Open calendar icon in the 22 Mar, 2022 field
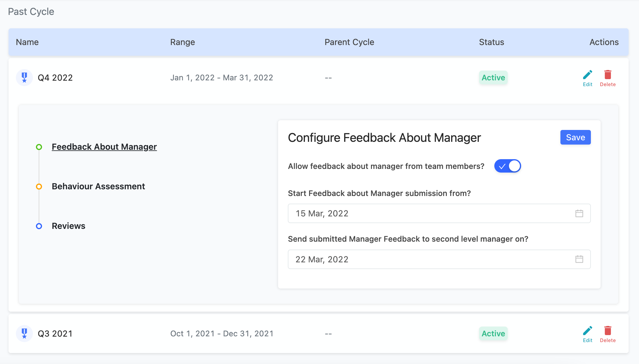639x364 pixels. click(579, 259)
